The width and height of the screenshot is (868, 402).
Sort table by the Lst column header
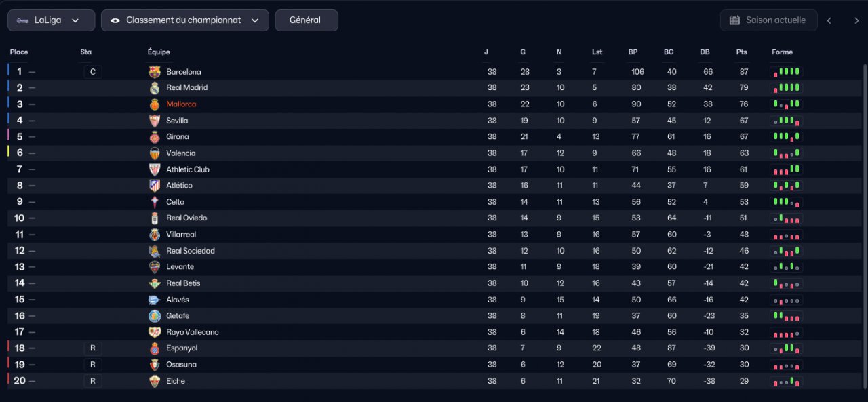597,52
